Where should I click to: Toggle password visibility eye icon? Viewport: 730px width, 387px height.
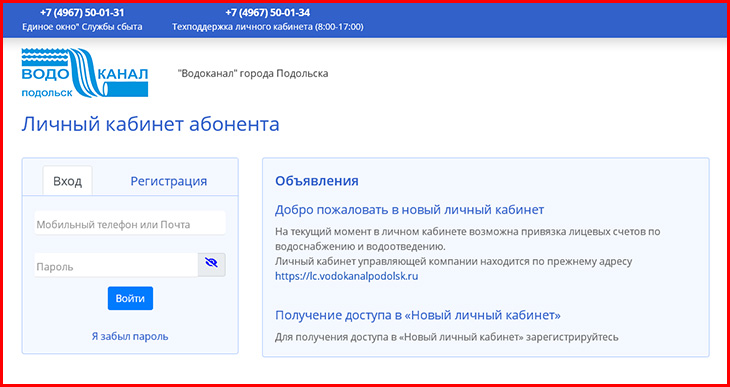[x=211, y=265]
